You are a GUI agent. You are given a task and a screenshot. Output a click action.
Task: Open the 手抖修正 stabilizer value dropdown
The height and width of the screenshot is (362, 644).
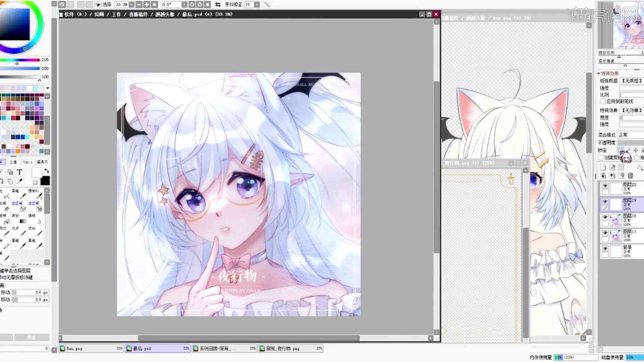tap(257, 5)
